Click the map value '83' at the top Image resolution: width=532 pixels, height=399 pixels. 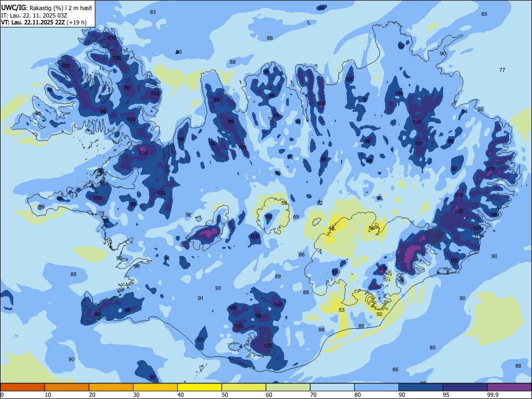(x=153, y=12)
